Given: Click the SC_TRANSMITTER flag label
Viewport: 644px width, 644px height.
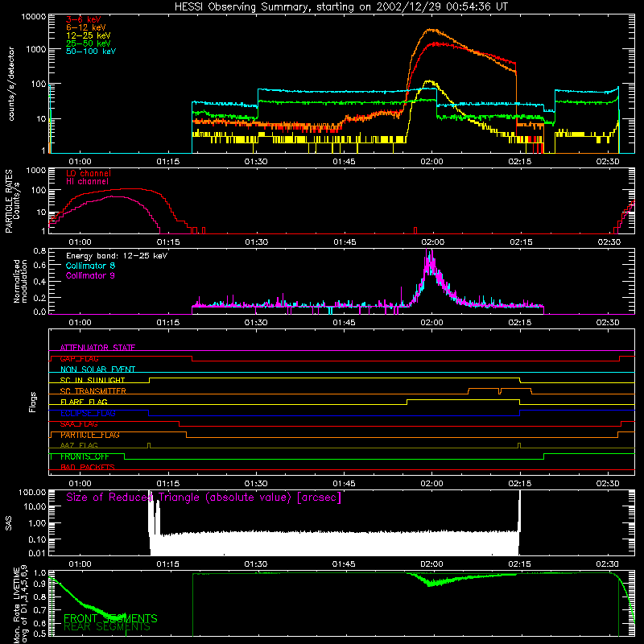Looking at the screenshot, I should (x=93, y=391).
